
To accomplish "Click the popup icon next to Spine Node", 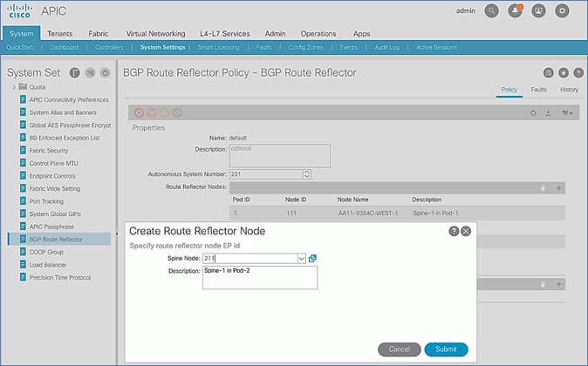I will tap(312, 258).
